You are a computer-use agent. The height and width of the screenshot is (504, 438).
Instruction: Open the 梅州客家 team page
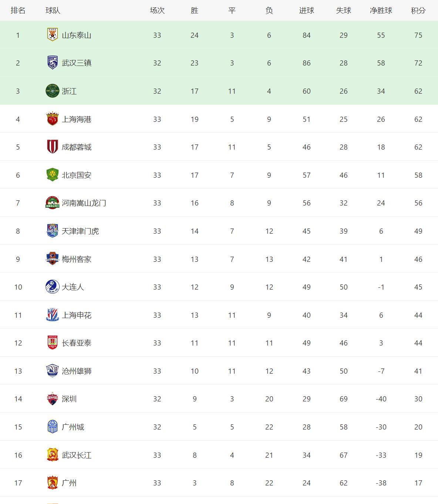[x=77, y=259]
